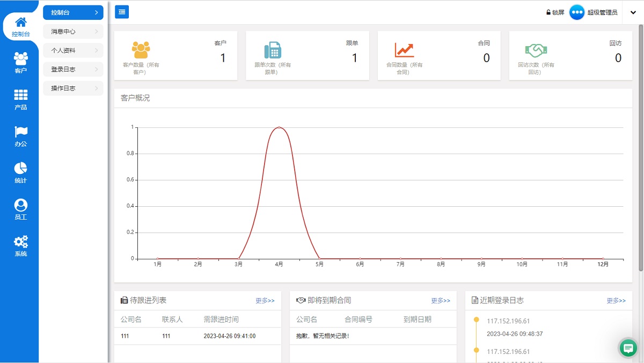Click the clipboard icon beside 待跟进列表

point(124,300)
